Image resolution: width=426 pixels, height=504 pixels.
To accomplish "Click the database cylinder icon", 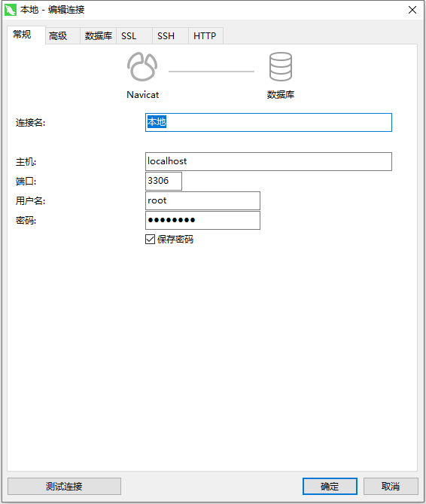I will tap(281, 66).
